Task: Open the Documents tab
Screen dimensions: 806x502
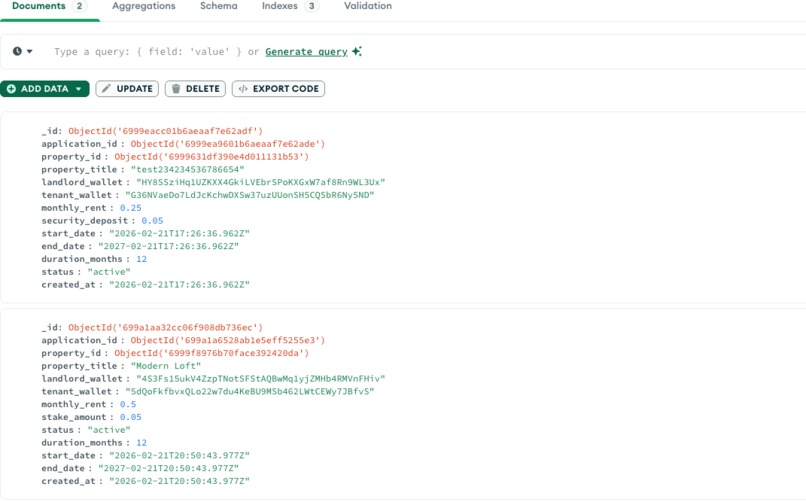Action: [x=49, y=7]
